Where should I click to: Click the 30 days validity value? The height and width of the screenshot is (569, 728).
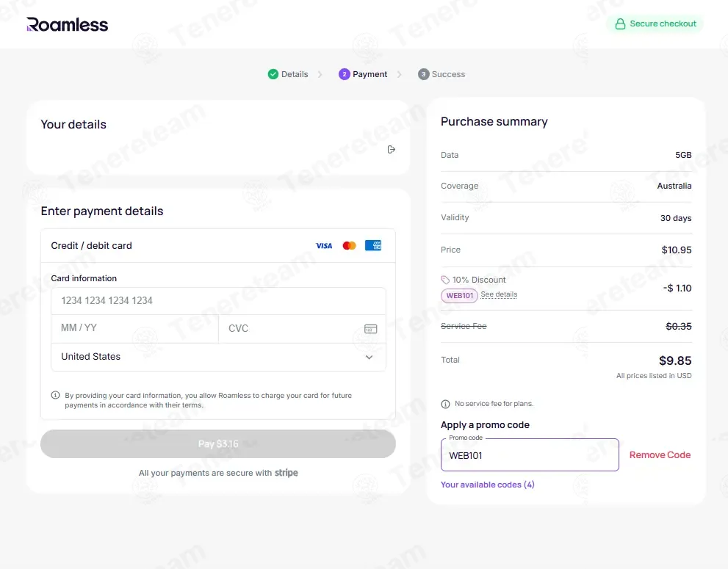(676, 218)
